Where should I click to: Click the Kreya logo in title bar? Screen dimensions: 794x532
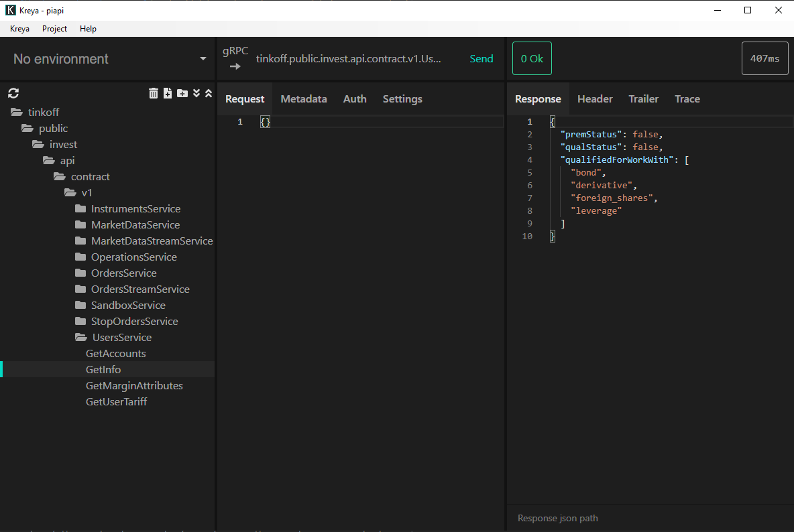11,10
